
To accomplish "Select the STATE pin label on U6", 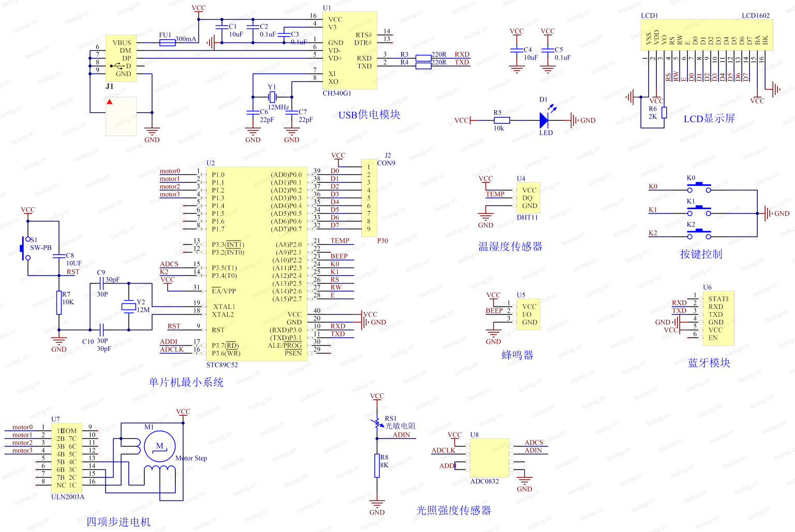I will coord(719,299).
